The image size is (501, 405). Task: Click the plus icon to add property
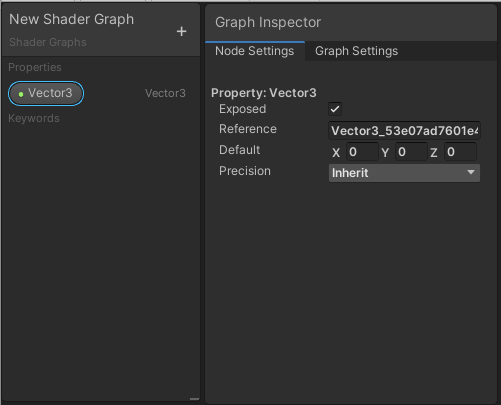click(181, 32)
